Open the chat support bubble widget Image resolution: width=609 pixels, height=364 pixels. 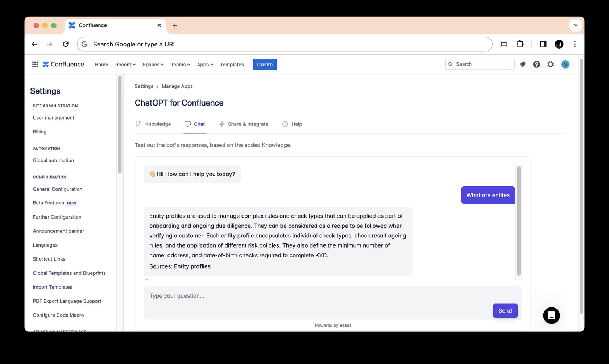pyautogui.click(x=551, y=315)
